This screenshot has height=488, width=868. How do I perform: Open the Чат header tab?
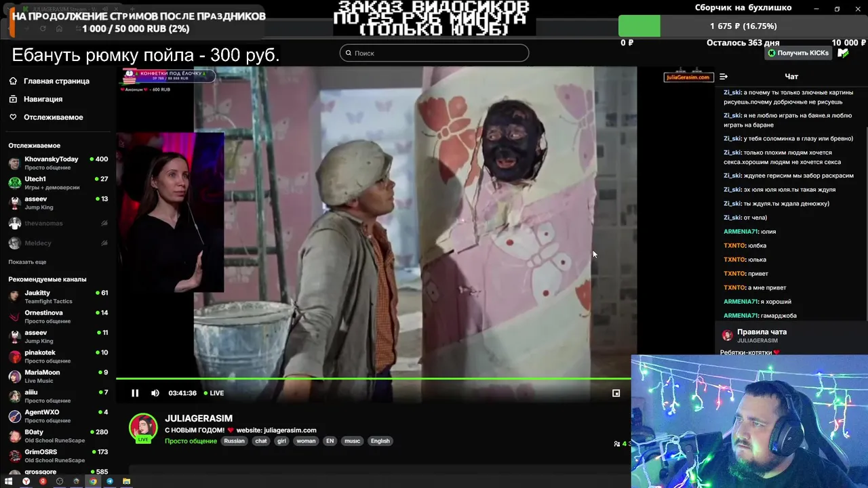point(791,77)
